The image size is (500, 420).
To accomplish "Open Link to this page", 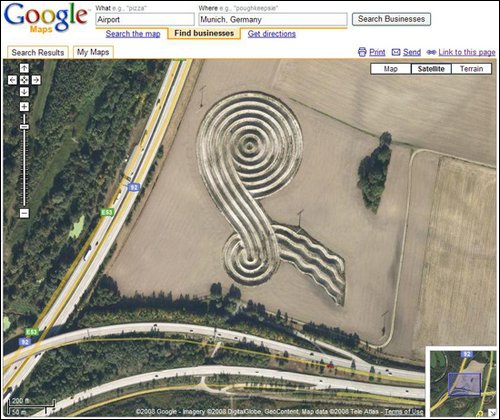I will tap(467, 52).
